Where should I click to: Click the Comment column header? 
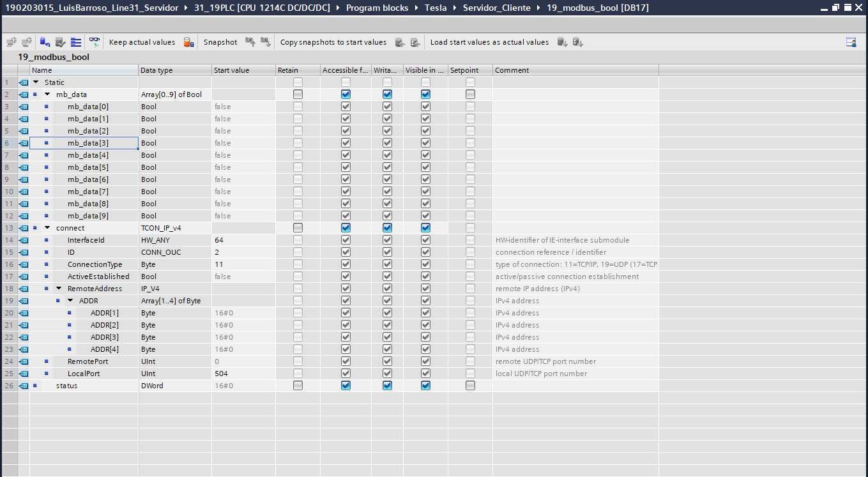point(575,70)
